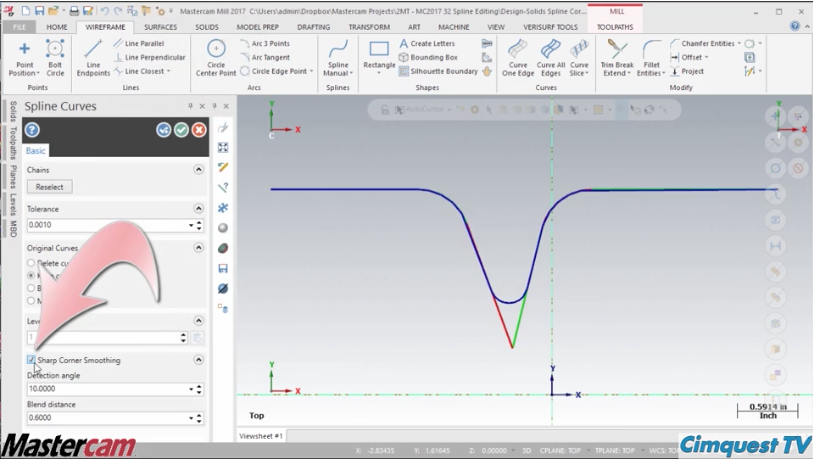Viewport: 813px width, 460px height.
Task: Activate the Line Endpoints tool
Action: pyautogui.click(x=93, y=59)
